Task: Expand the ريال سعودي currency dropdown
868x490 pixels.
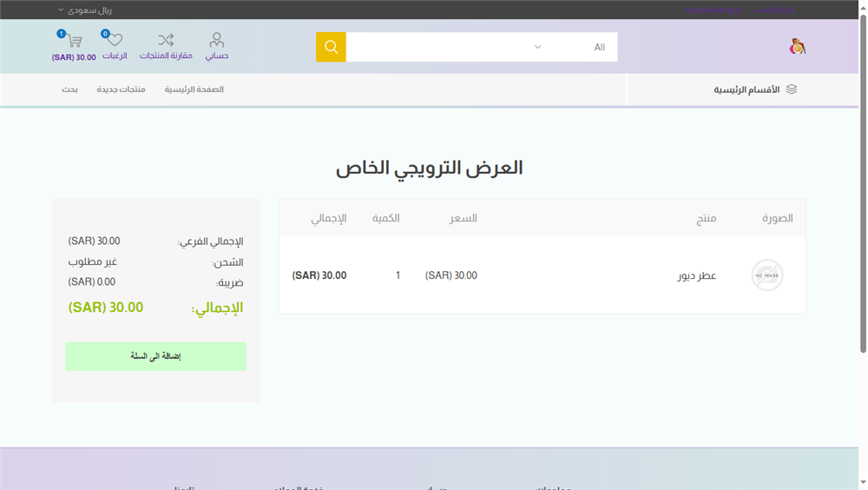Action: (85, 10)
